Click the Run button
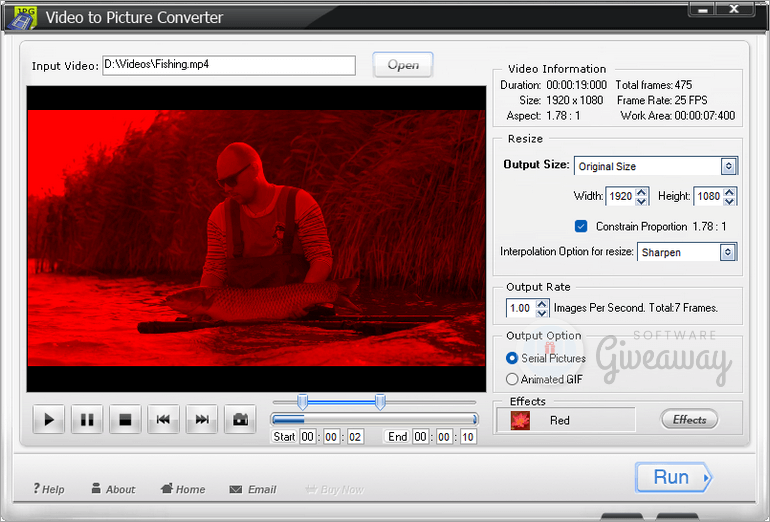Screen dimensions: 770x522 [673, 477]
